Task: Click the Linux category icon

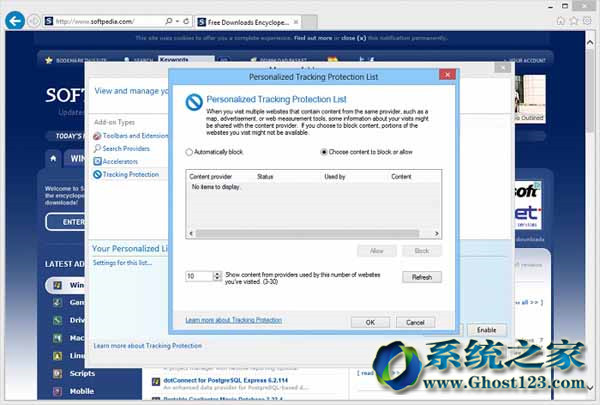Action: tap(57, 356)
